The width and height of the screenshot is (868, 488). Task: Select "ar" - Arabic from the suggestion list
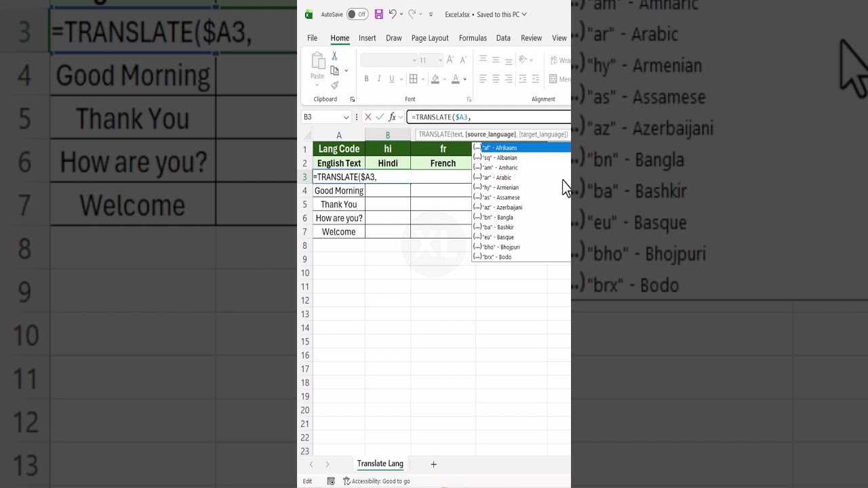521,178
